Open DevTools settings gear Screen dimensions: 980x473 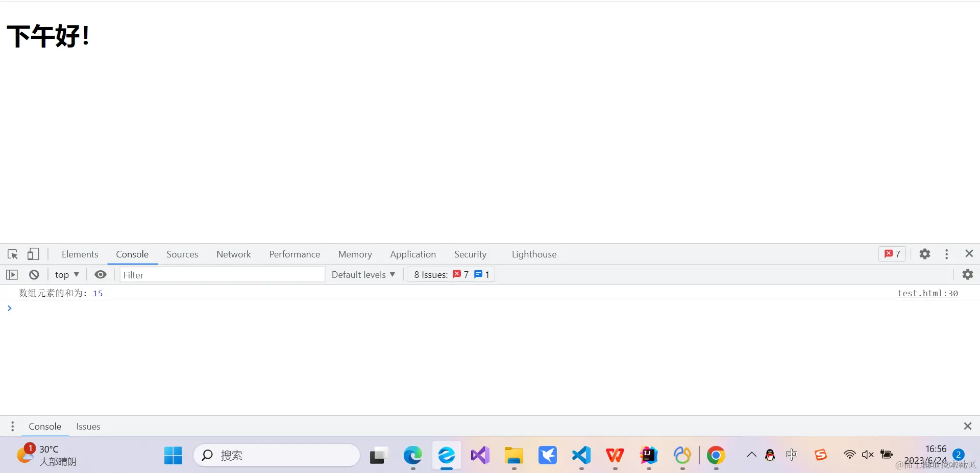pos(925,254)
